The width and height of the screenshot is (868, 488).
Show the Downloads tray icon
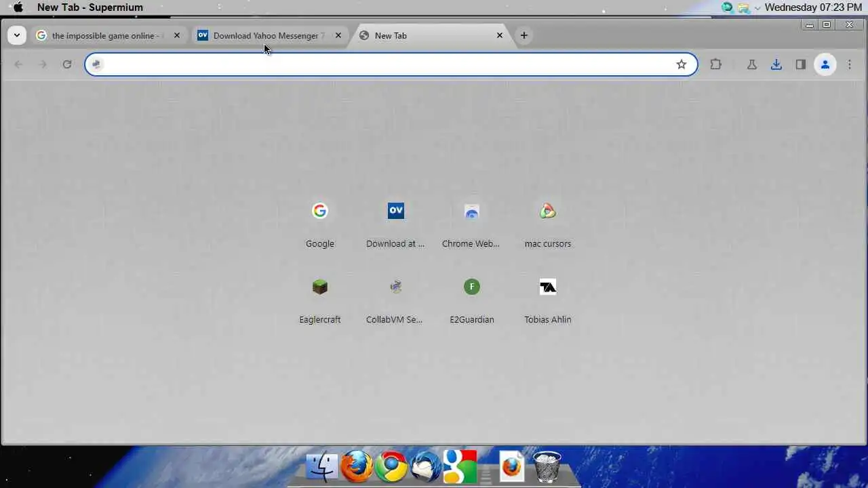(x=776, y=64)
